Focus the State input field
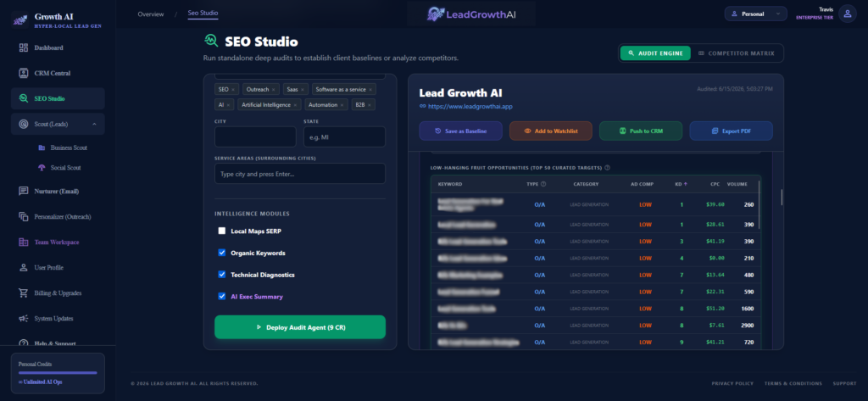 pyautogui.click(x=344, y=136)
